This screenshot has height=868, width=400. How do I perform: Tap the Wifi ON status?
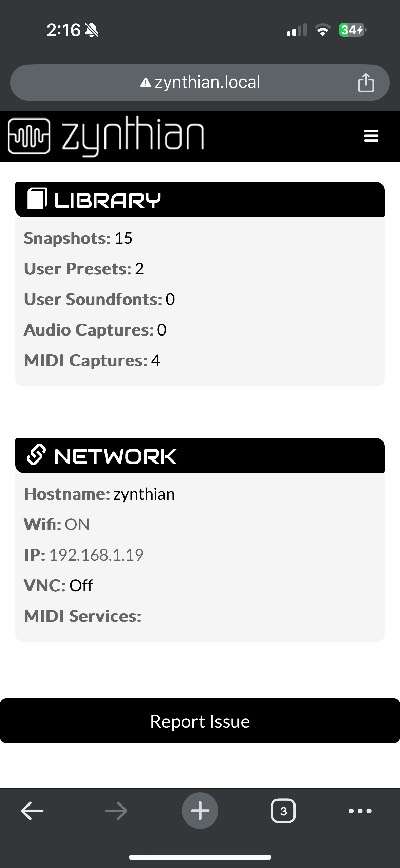tap(77, 524)
